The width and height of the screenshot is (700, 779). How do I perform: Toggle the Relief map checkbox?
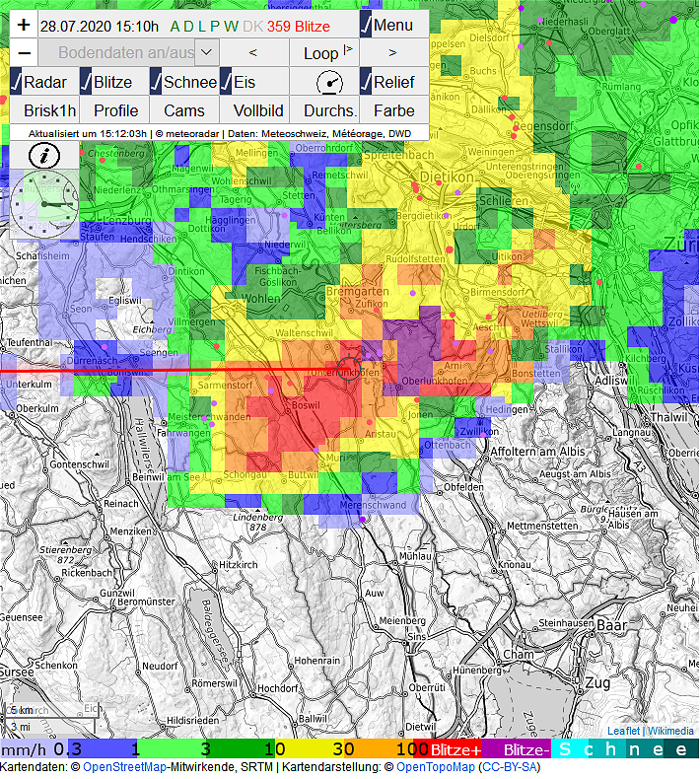pos(366,82)
